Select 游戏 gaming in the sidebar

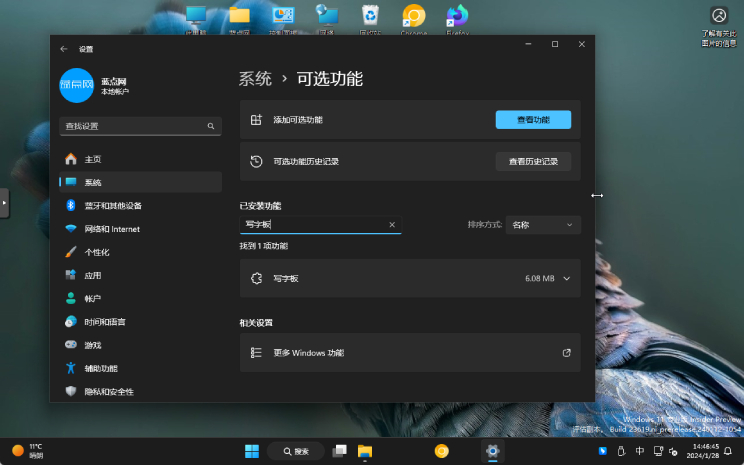(x=92, y=345)
